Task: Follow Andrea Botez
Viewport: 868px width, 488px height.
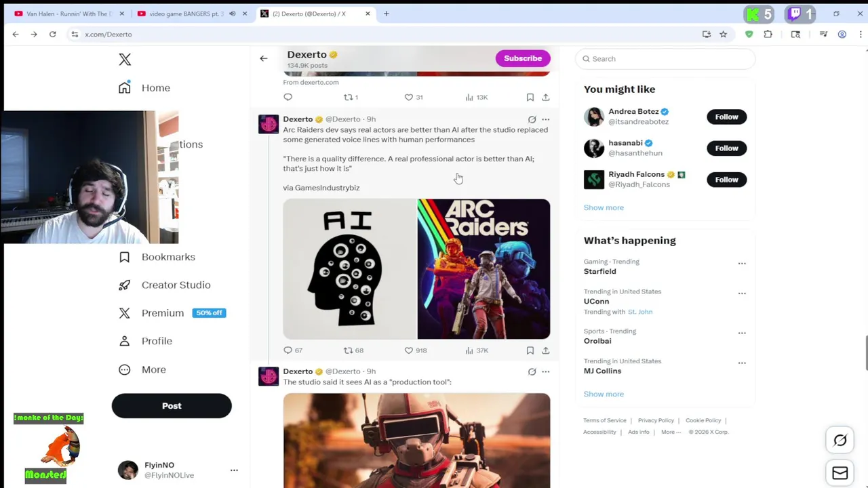Action: pos(726,117)
